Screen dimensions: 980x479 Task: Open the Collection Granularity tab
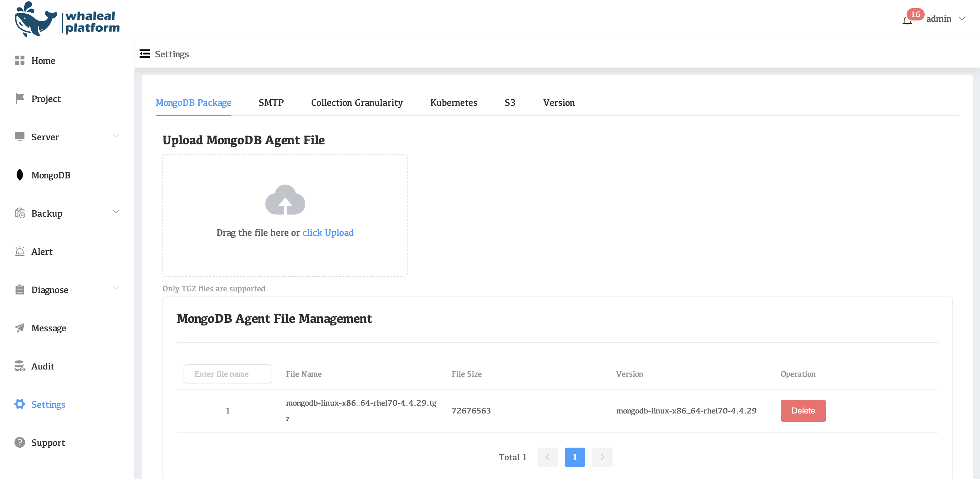click(x=357, y=103)
